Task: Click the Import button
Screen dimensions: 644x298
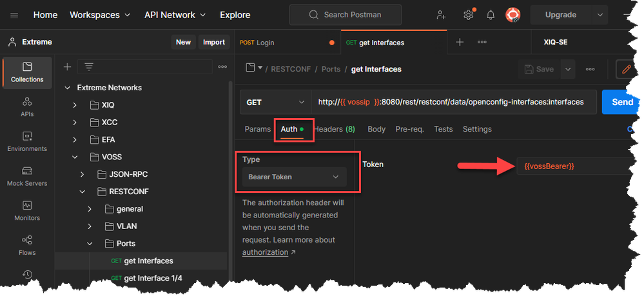Action: pyautogui.click(x=213, y=42)
